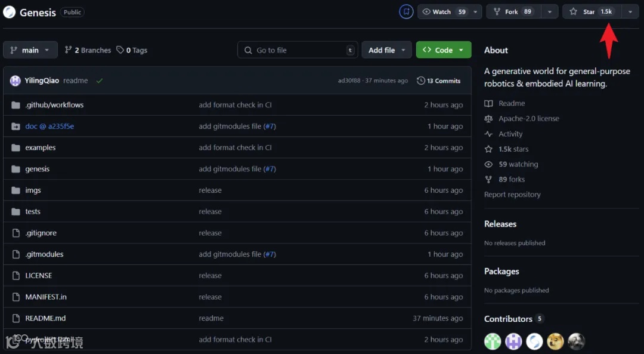Click the green check status icon

tap(100, 81)
